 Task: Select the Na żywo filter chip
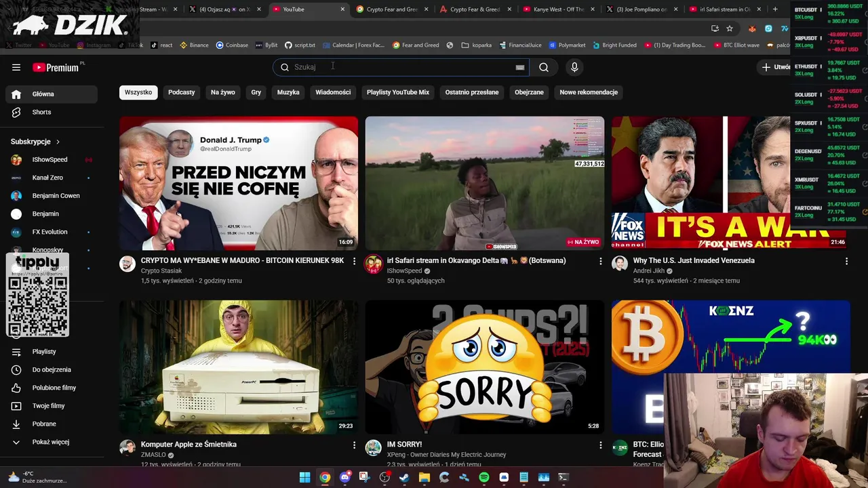click(x=222, y=92)
